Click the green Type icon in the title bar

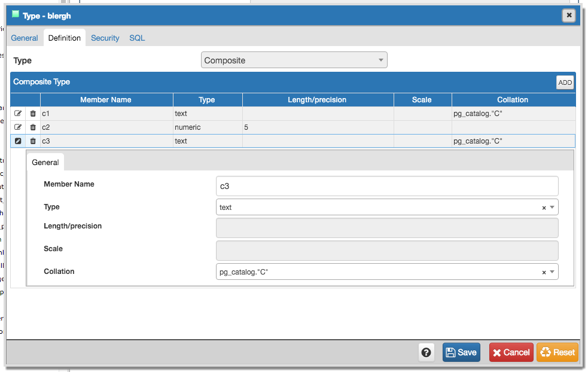click(14, 15)
